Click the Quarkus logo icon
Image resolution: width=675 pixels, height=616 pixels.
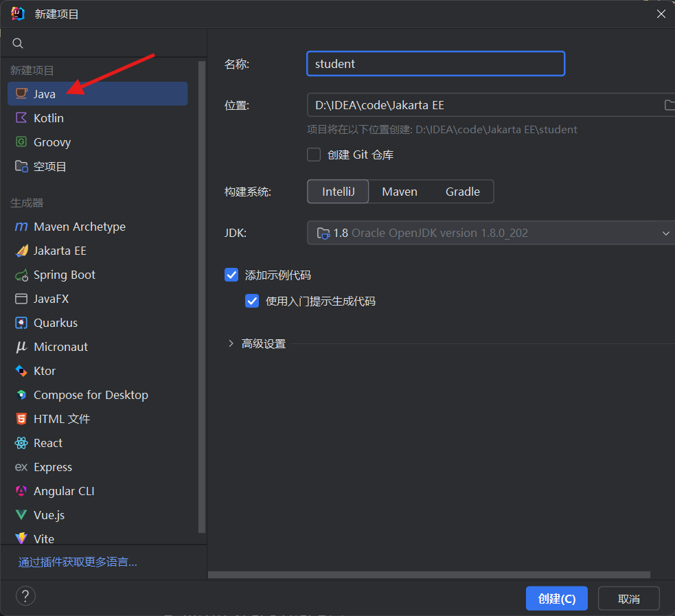click(21, 323)
